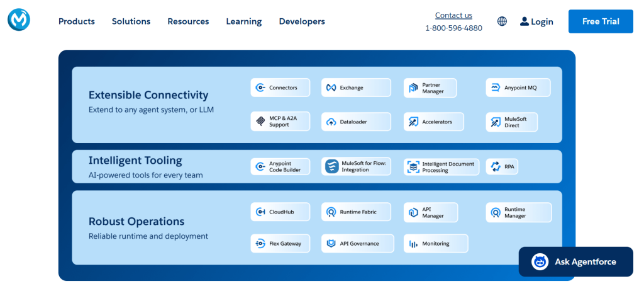Click the Monitoring bars icon

[413, 244]
